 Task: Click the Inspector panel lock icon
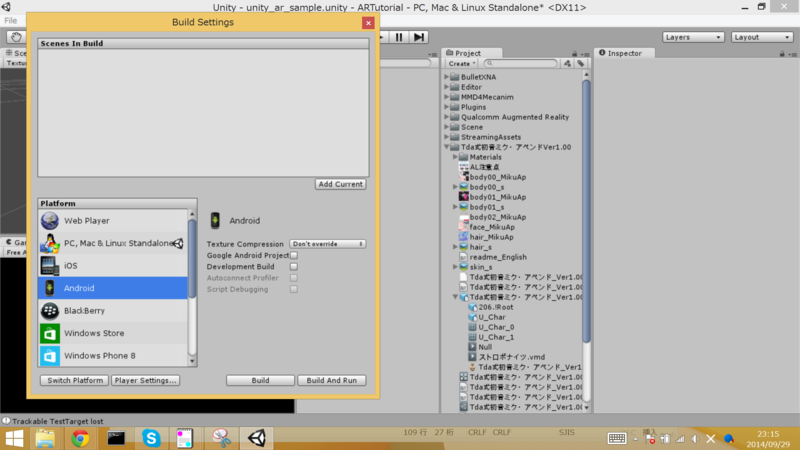tap(782, 54)
